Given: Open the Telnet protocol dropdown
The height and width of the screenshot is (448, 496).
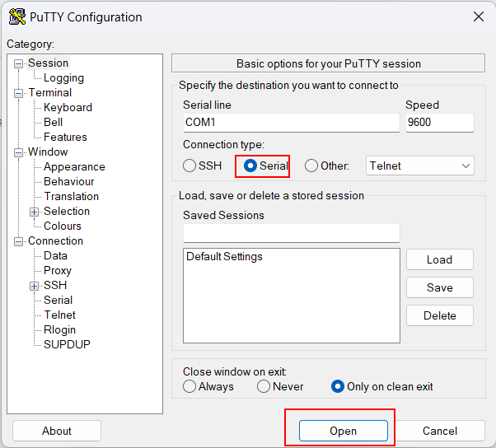Looking at the screenshot, I should [419, 166].
